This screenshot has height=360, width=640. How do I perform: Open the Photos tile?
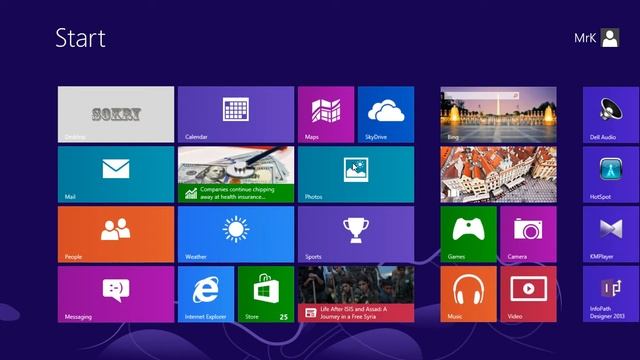tap(356, 174)
